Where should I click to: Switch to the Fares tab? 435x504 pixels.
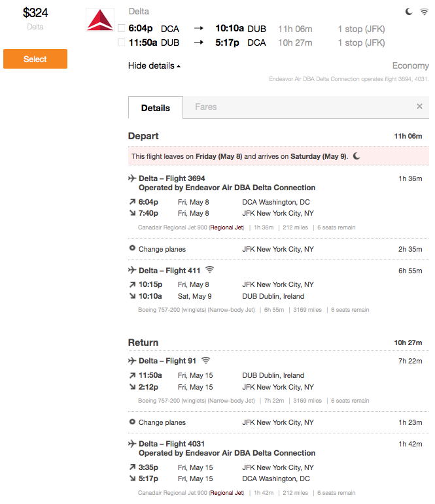point(206,107)
